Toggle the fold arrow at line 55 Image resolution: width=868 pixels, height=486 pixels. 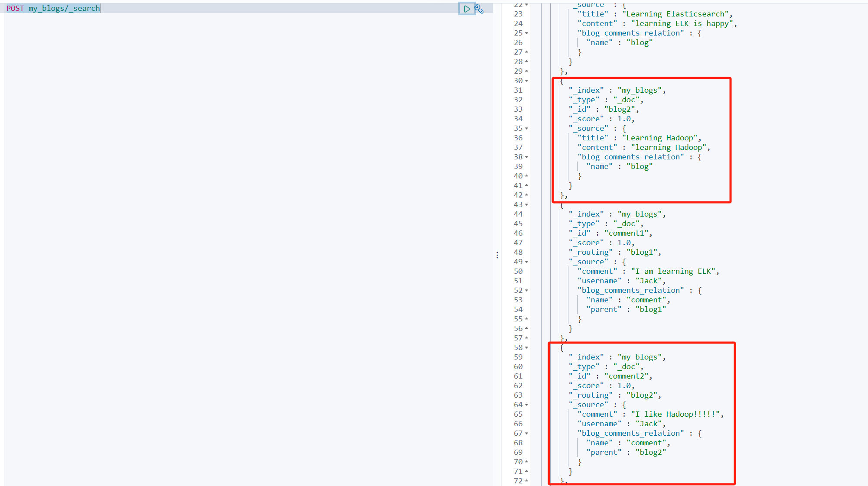[527, 319]
